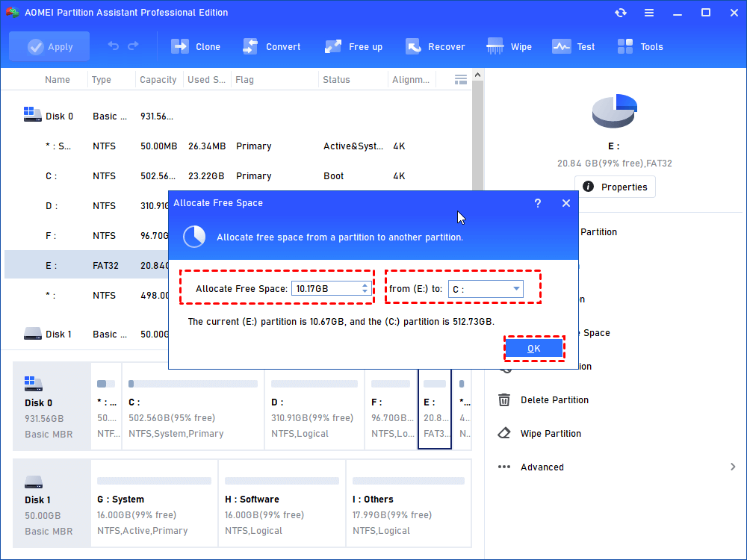The width and height of the screenshot is (747, 560).
Task: Sort by the Status column header
Action: click(336, 80)
